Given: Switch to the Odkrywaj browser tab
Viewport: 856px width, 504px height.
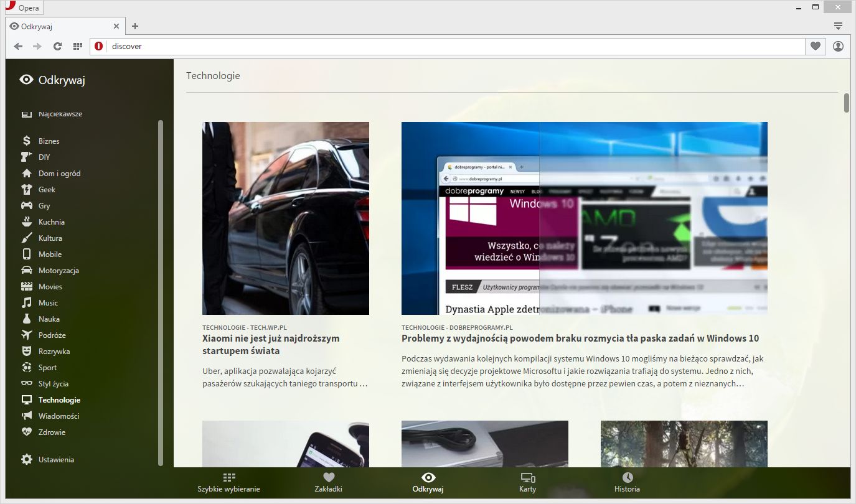Looking at the screenshot, I should click(x=64, y=26).
